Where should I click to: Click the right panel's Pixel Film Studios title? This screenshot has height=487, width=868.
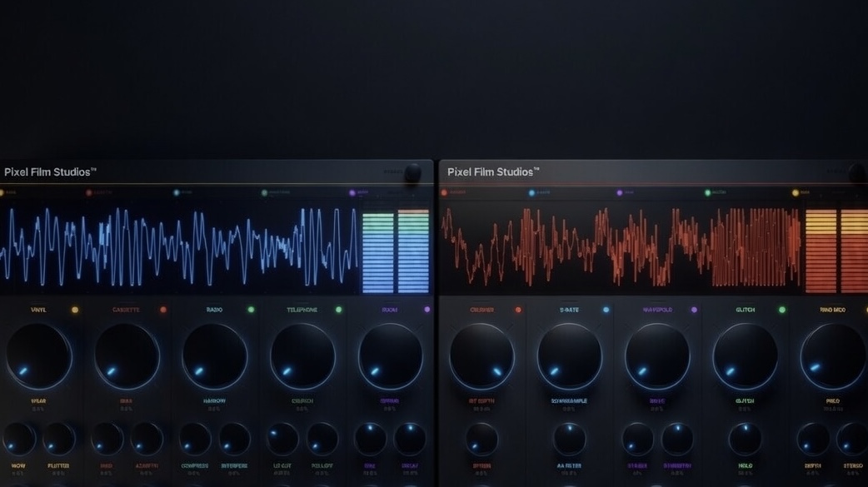[x=493, y=172]
